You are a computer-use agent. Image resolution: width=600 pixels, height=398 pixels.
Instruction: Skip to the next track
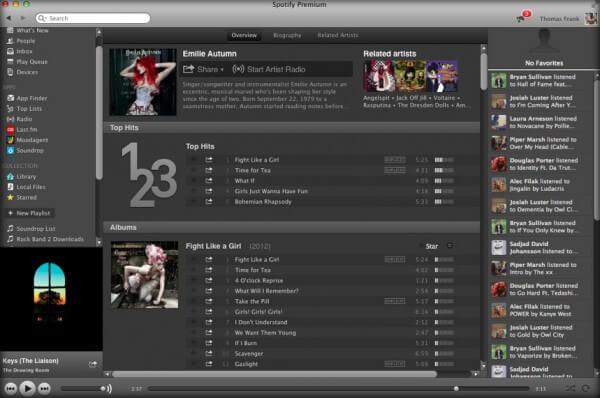44,389
